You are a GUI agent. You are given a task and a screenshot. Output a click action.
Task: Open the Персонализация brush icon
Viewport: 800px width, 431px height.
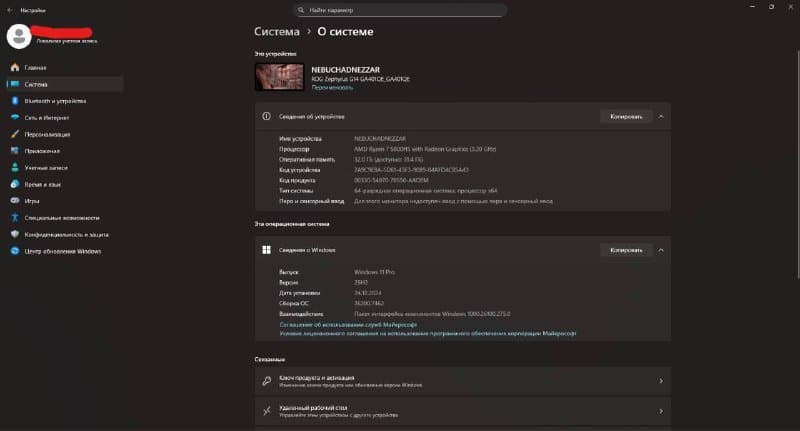(x=15, y=134)
